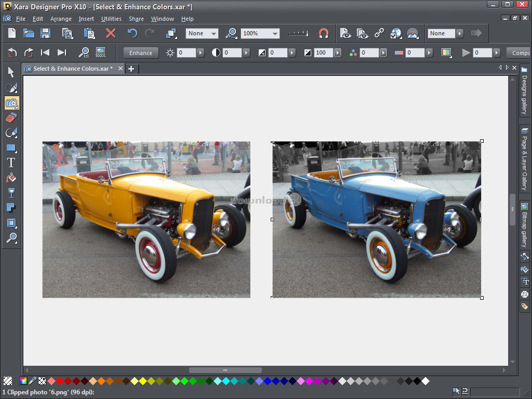
Task: Open the 100% zoom level dropdown
Action: 274,33
